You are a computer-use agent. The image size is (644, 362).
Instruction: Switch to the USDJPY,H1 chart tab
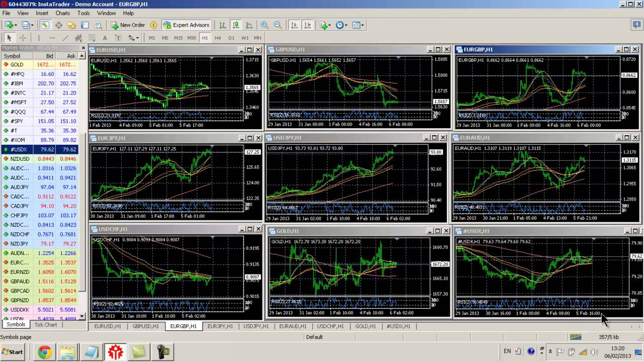coord(256,326)
